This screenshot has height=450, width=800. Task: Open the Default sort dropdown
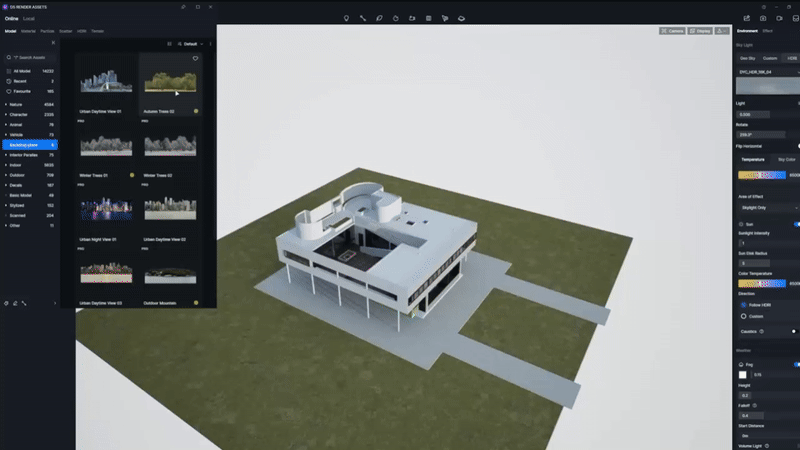pos(190,44)
